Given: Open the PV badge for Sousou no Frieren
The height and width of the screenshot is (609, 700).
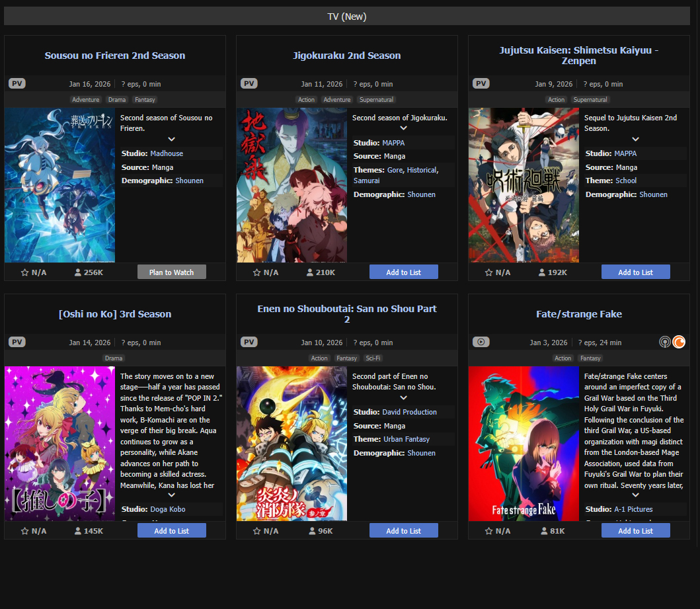Looking at the screenshot, I should (17, 83).
